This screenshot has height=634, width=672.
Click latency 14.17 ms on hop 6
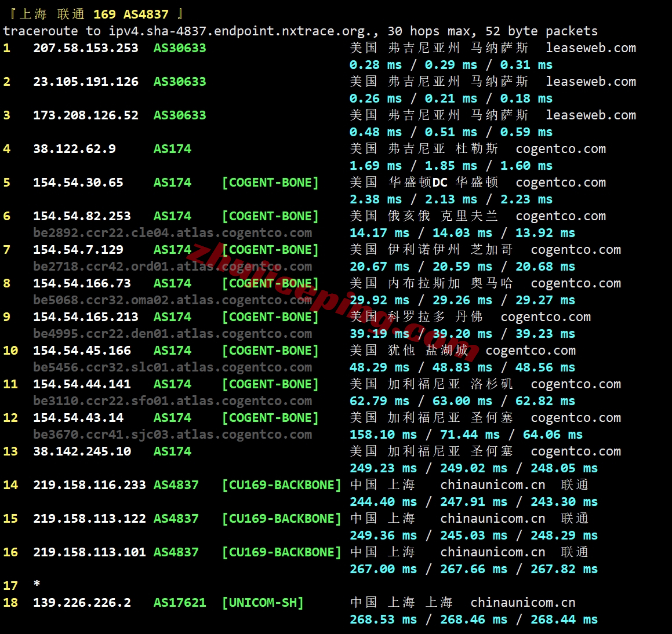[x=379, y=233]
